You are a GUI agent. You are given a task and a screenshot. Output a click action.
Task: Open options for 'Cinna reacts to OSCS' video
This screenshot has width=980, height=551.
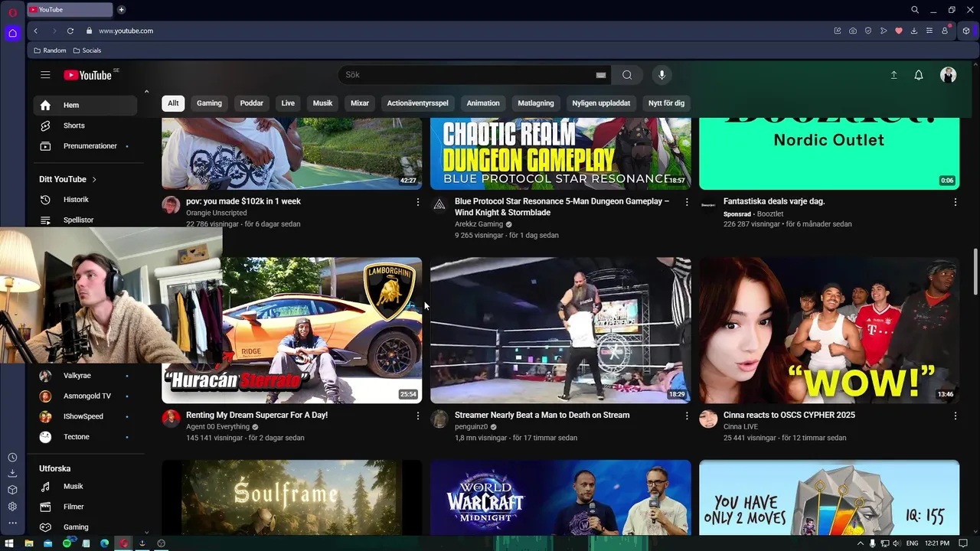click(x=955, y=416)
